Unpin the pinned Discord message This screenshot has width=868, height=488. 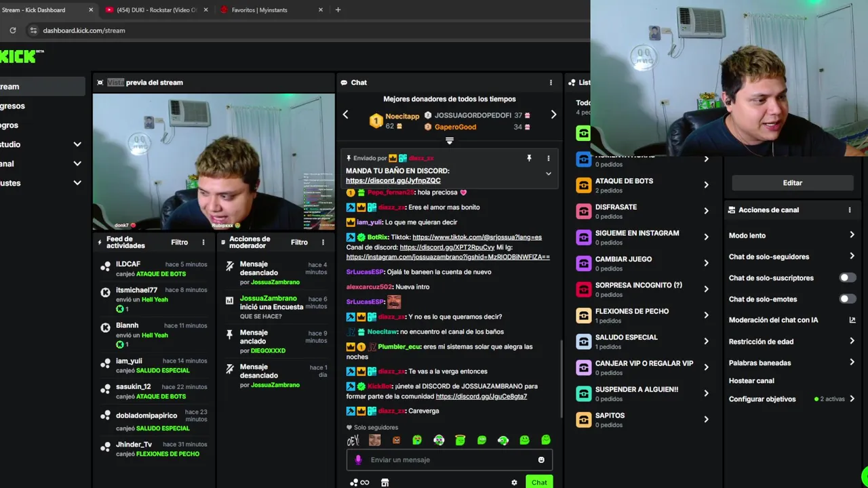[x=529, y=158]
